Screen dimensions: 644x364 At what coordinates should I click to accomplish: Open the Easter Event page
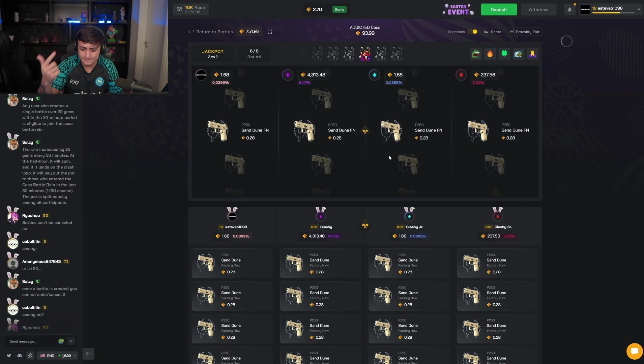tap(458, 9)
